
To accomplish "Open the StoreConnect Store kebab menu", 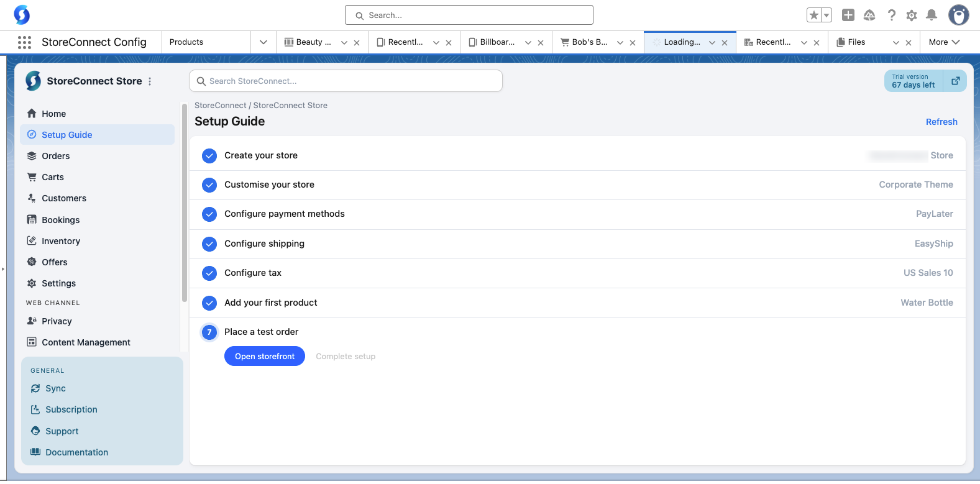I will pos(150,81).
